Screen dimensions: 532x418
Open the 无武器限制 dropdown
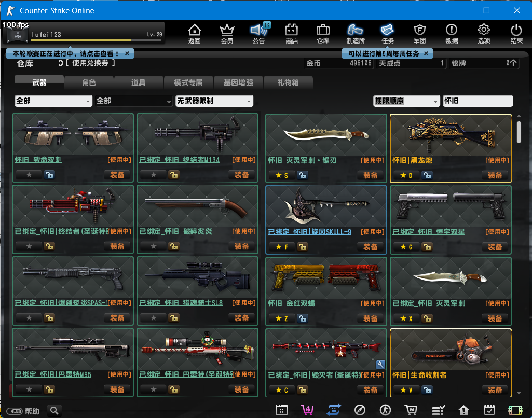214,101
